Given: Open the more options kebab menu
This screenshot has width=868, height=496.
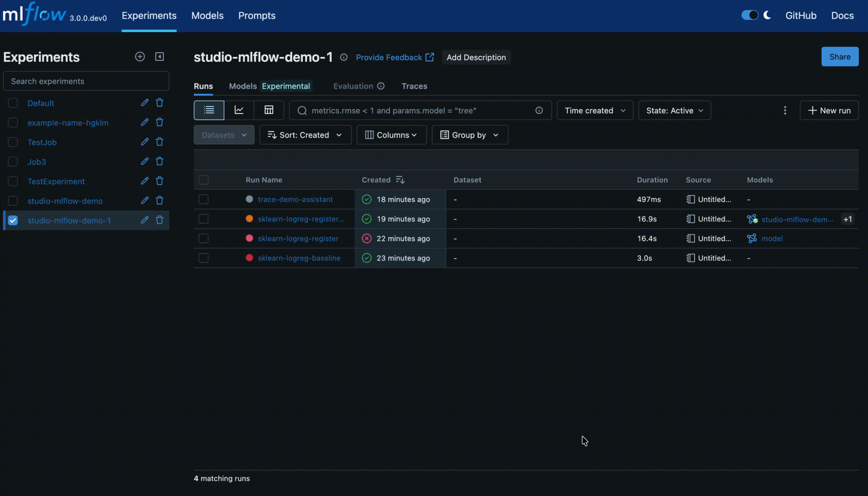Looking at the screenshot, I should [785, 110].
